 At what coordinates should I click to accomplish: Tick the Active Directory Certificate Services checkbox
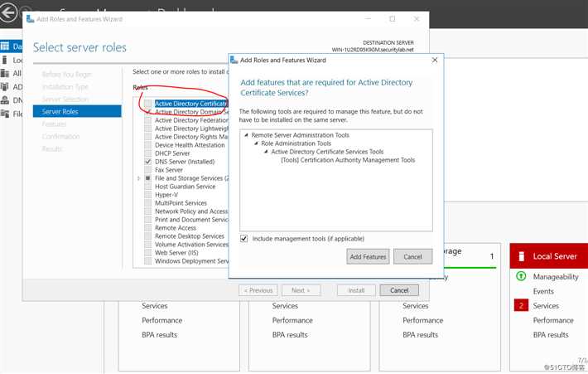coord(147,104)
